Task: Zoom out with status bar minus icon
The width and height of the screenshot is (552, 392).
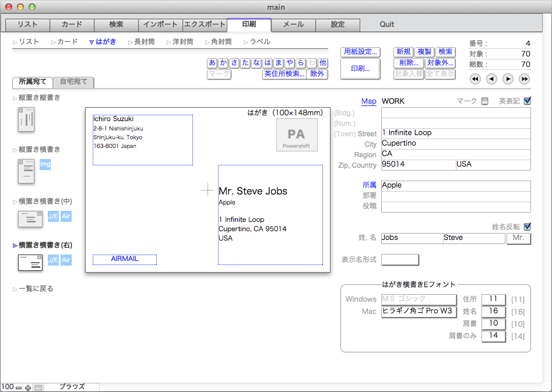Action: (19, 387)
